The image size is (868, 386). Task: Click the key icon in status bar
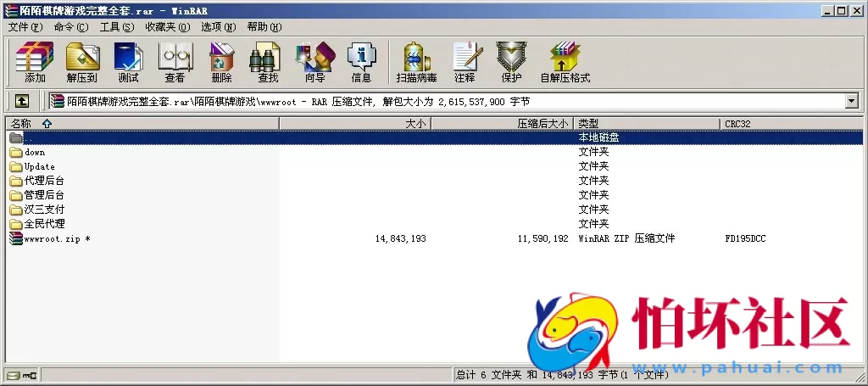[x=30, y=376]
